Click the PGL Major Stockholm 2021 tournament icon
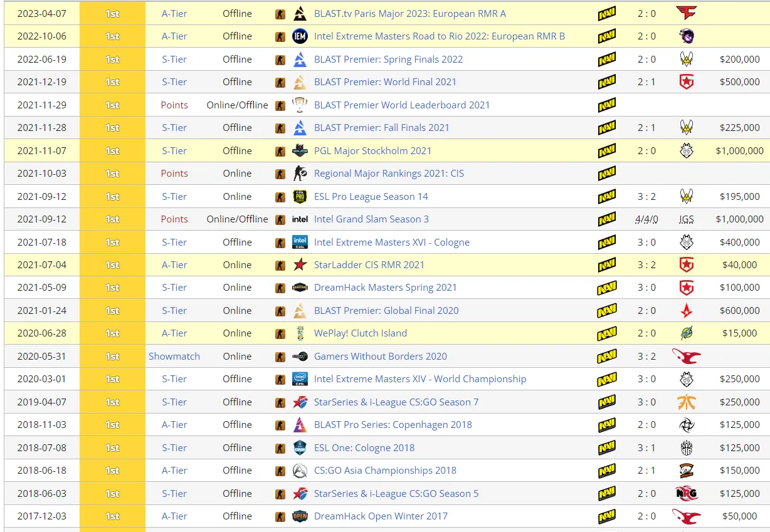The image size is (770, 532). (300, 150)
